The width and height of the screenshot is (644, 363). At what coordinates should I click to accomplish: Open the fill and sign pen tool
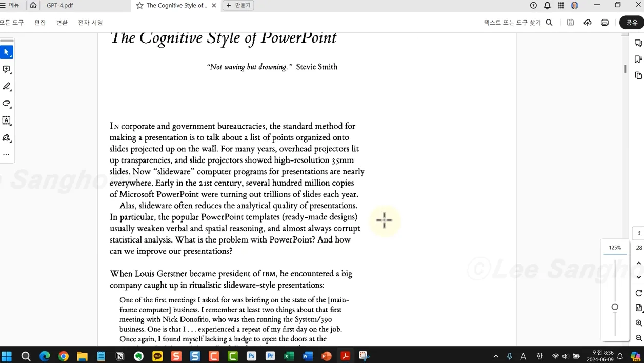[x=6, y=138]
